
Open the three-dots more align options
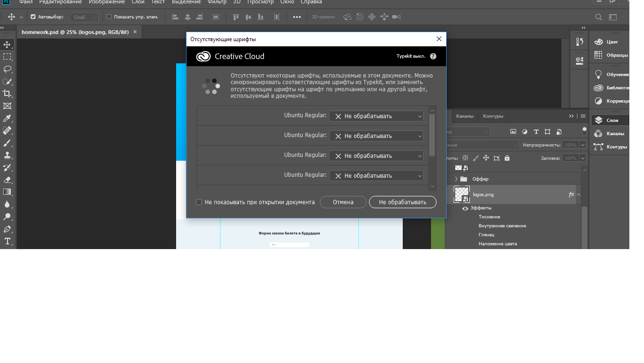point(297,17)
